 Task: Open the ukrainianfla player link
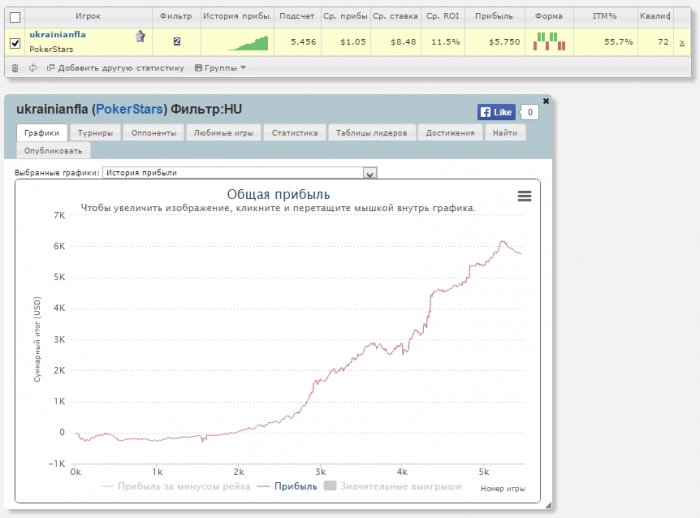click(58, 34)
